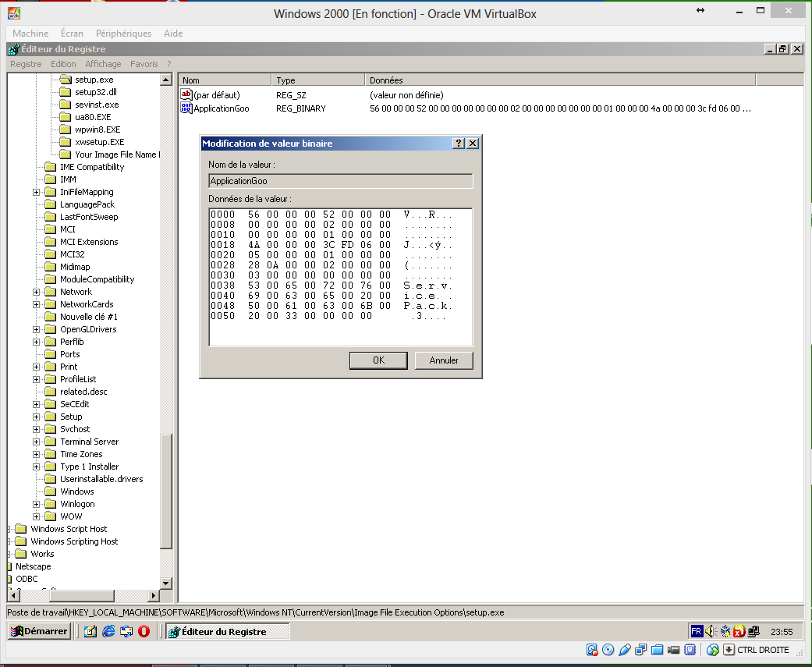Open the Edition menu
This screenshot has height=667, width=812.
pyautogui.click(x=63, y=64)
